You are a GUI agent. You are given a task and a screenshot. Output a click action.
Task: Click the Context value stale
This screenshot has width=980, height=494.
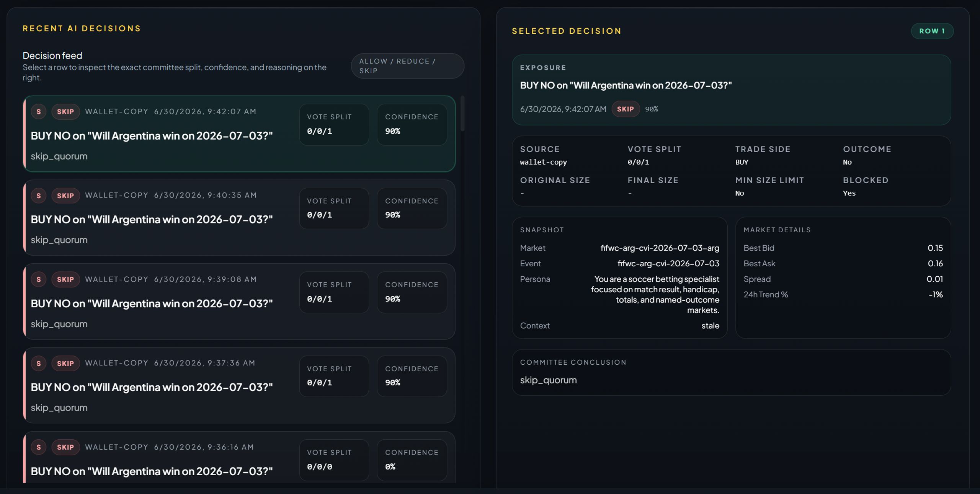point(710,326)
